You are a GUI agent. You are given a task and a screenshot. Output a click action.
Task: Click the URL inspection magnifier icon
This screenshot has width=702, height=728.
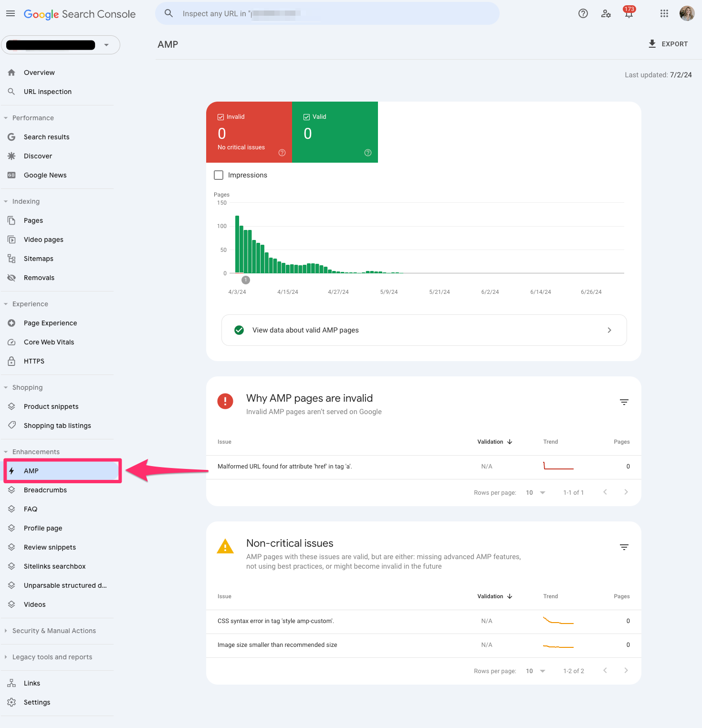(11, 92)
